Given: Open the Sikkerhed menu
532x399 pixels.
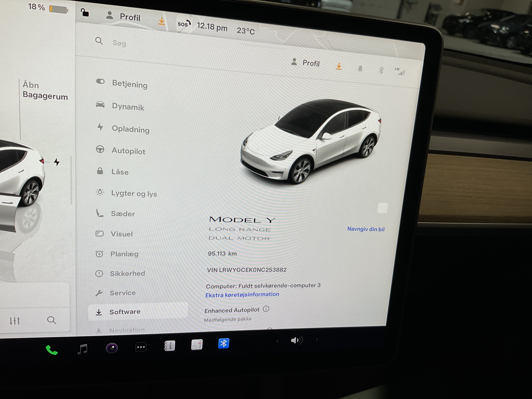Looking at the screenshot, I should (x=120, y=274).
